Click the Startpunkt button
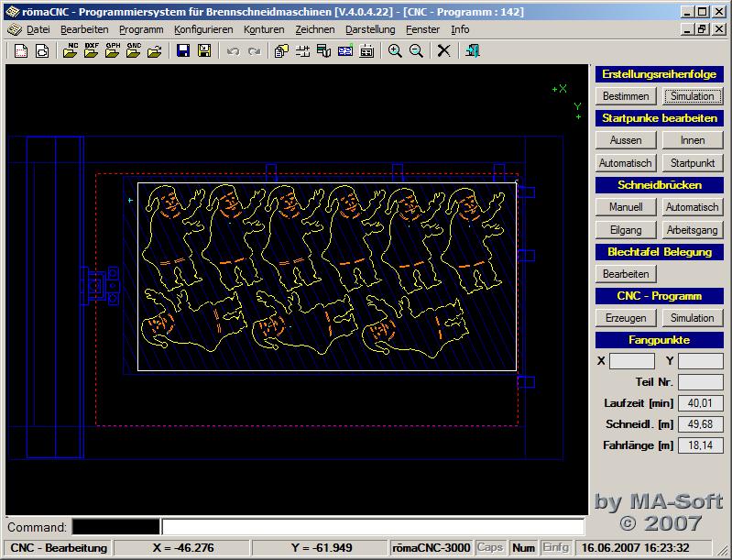Image resolution: width=732 pixels, height=560 pixels. tap(693, 163)
